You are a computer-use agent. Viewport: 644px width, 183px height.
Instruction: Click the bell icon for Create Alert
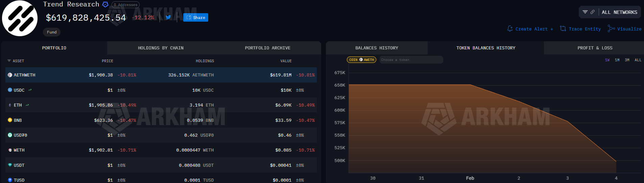click(x=510, y=29)
